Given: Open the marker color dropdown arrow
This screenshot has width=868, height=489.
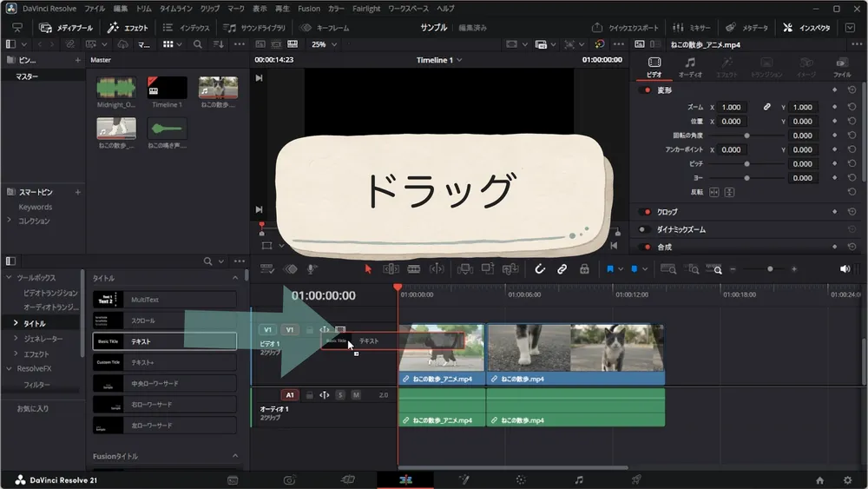Looking at the screenshot, I should [644, 269].
